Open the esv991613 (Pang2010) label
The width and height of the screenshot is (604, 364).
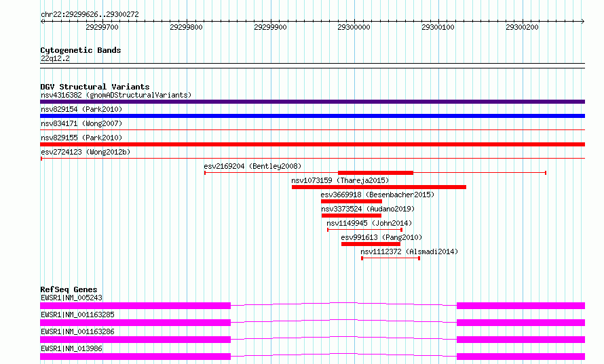tap(381, 237)
